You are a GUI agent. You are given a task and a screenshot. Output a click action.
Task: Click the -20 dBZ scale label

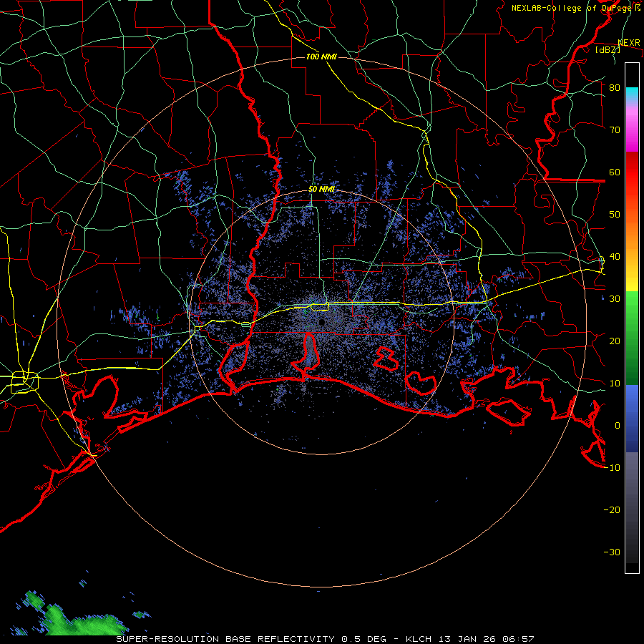[612, 509]
